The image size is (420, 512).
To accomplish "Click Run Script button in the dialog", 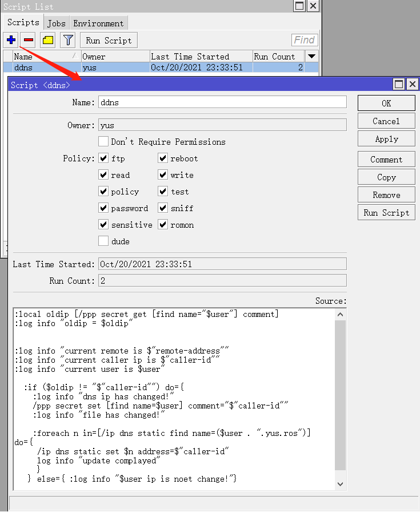I will tap(386, 213).
